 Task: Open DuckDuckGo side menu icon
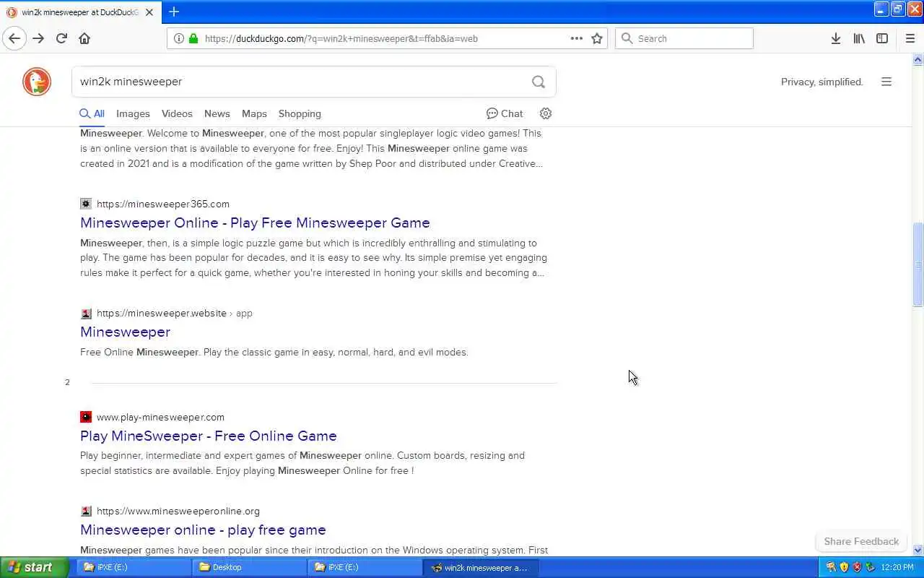[x=886, y=82]
